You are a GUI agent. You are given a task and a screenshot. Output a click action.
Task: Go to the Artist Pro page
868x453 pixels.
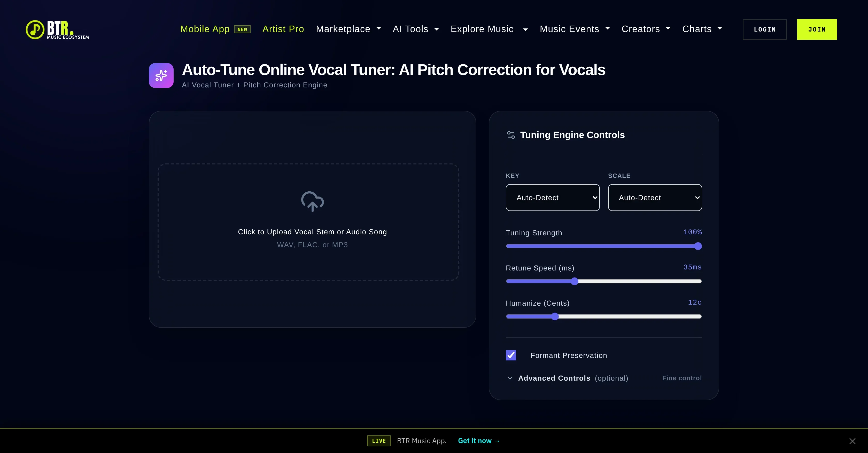coord(283,29)
